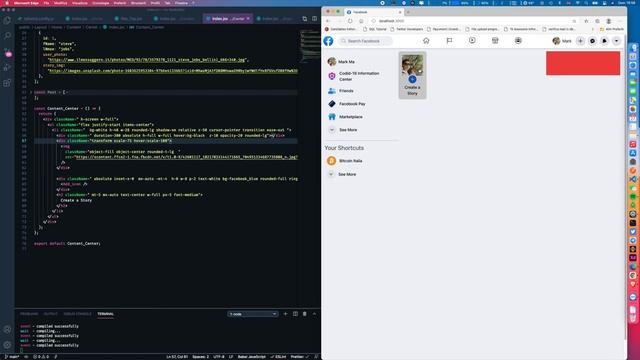Open the Run and Debug view icon
The width and height of the screenshot is (640, 360).
point(7,67)
